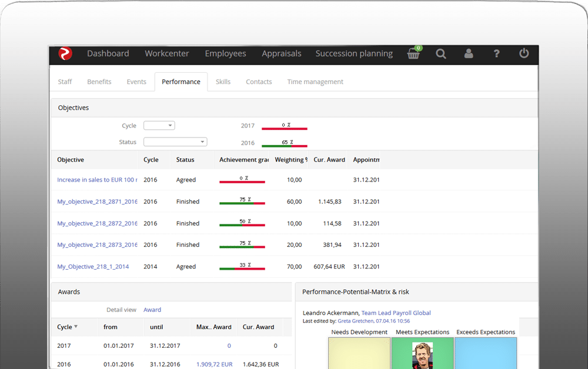Click the Cur. Award objectives column header
588x369 pixels.
329,160
